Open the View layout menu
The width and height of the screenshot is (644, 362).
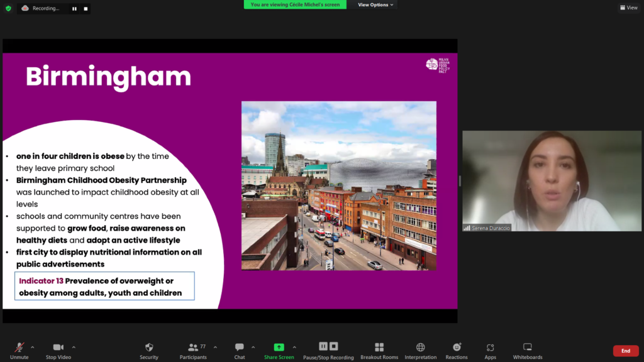[x=628, y=8]
